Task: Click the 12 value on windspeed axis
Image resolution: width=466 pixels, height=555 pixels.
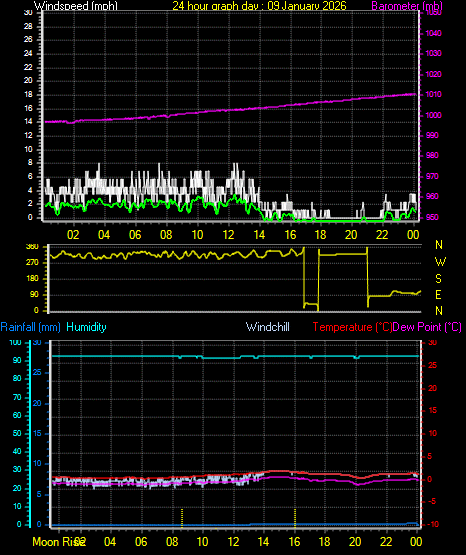Action: 28,136
